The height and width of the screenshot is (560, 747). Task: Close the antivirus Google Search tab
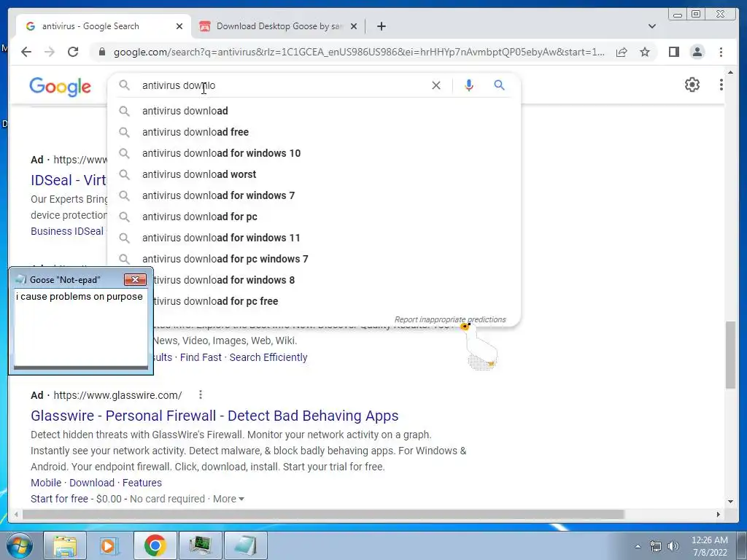(179, 26)
